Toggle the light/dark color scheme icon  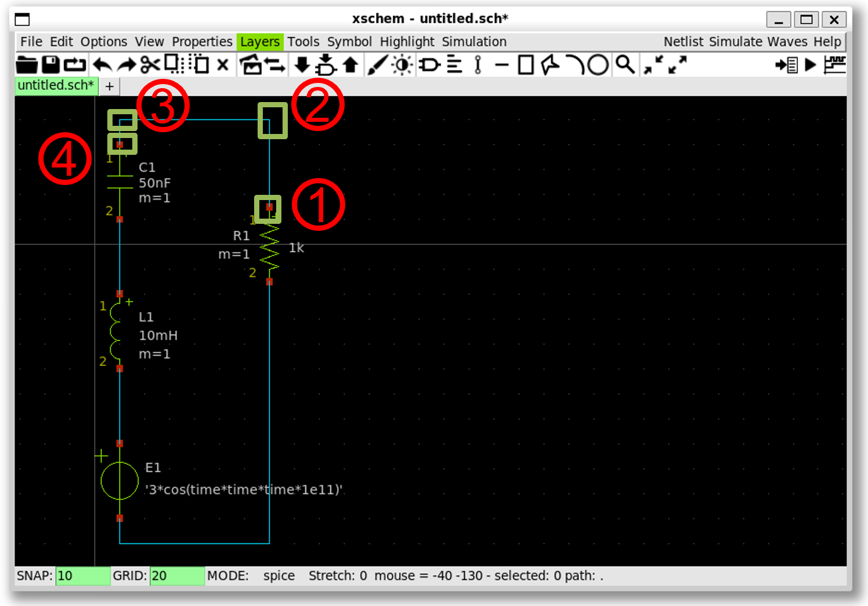tap(402, 65)
